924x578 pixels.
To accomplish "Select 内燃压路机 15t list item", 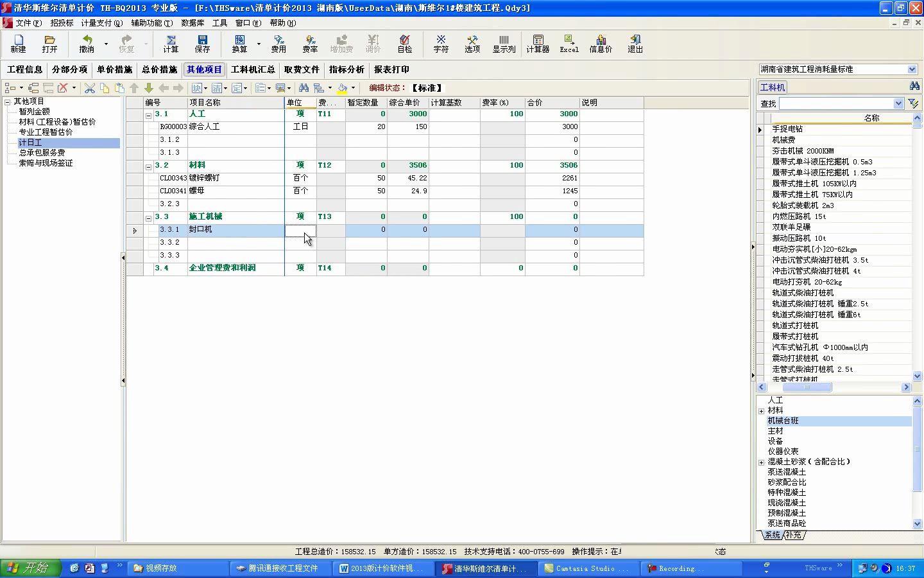I will (x=799, y=216).
